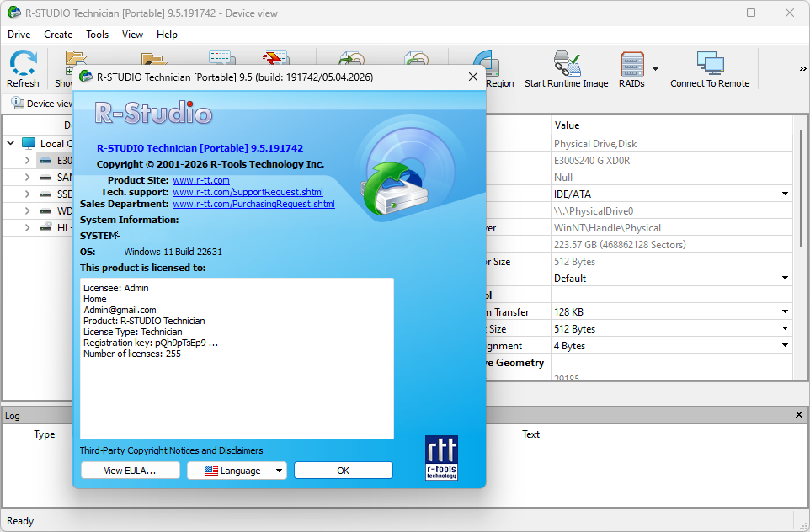The height and width of the screenshot is (532, 810).
Task: Open the Create menu
Action: pos(58,34)
